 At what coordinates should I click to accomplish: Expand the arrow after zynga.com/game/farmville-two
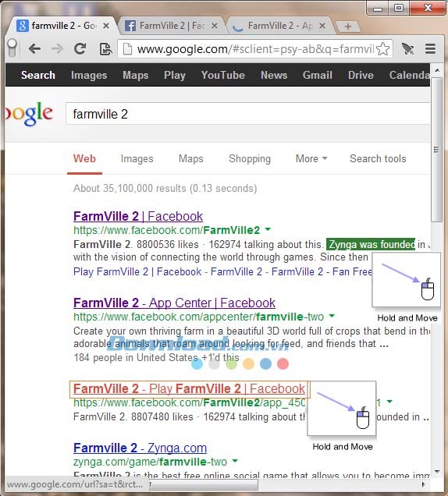coord(235,461)
